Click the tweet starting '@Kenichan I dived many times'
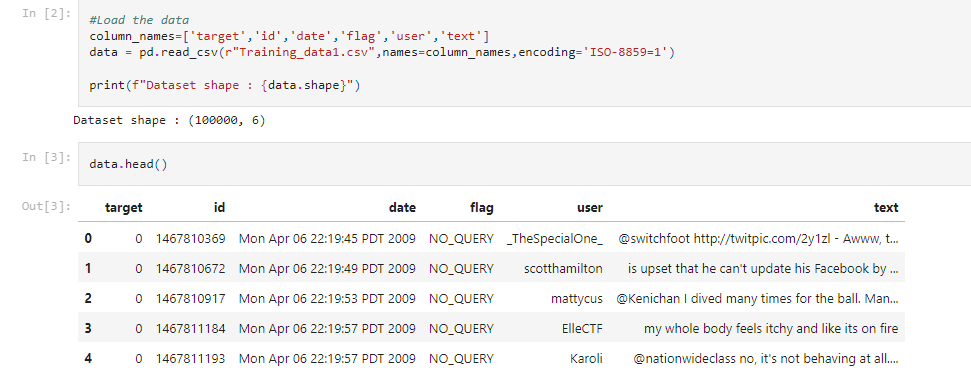 point(758,299)
